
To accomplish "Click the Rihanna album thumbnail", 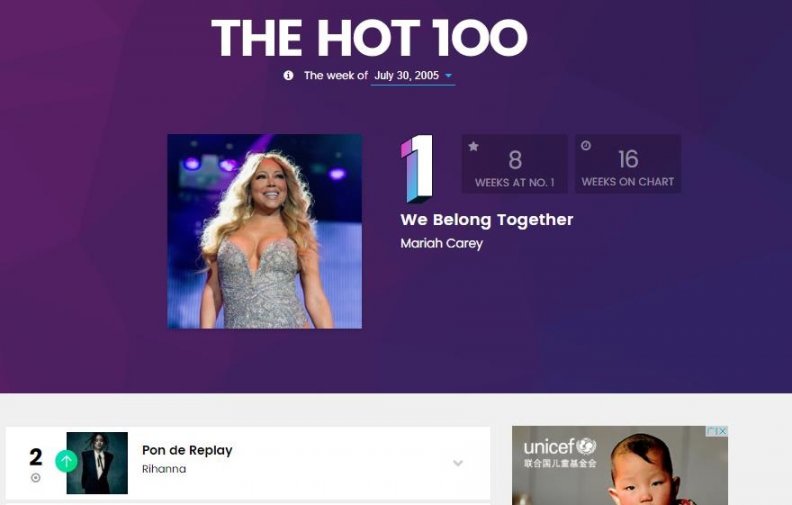I will tap(97, 463).
